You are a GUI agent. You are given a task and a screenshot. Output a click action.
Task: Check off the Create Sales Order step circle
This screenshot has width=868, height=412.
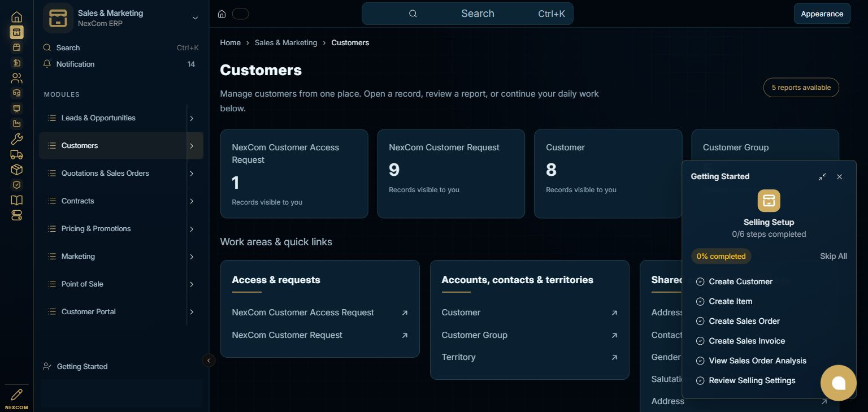pos(700,321)
